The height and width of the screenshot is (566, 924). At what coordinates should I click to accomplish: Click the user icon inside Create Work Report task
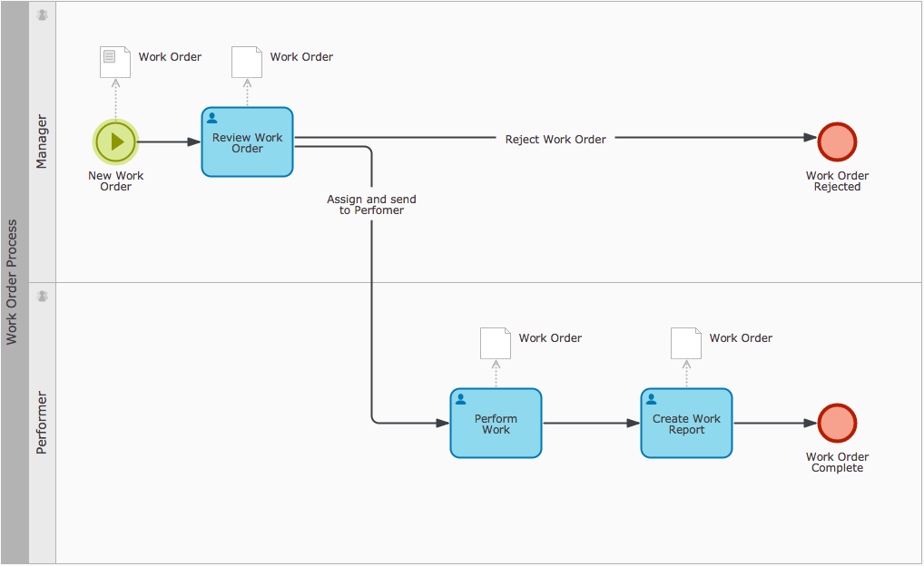tap(652, 399)
